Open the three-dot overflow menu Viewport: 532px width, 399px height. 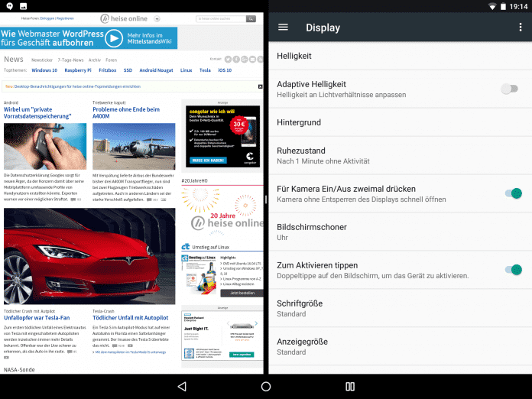coord(520,28)
